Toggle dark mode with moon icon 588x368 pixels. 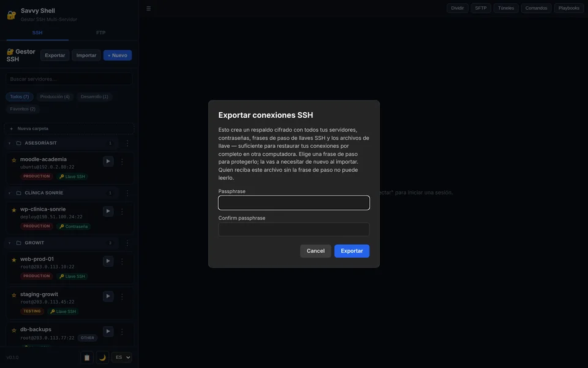tap(102, 358)
